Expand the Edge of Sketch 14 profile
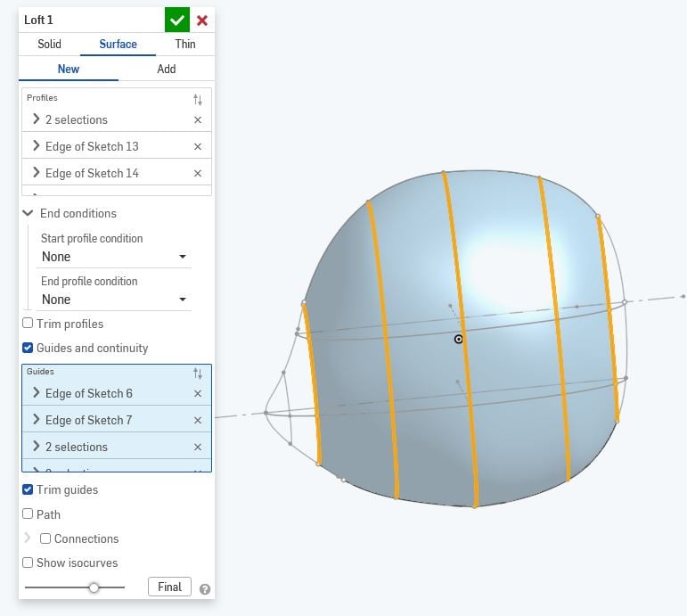Screen dimensions: 687x616 (x=37, y=173)
